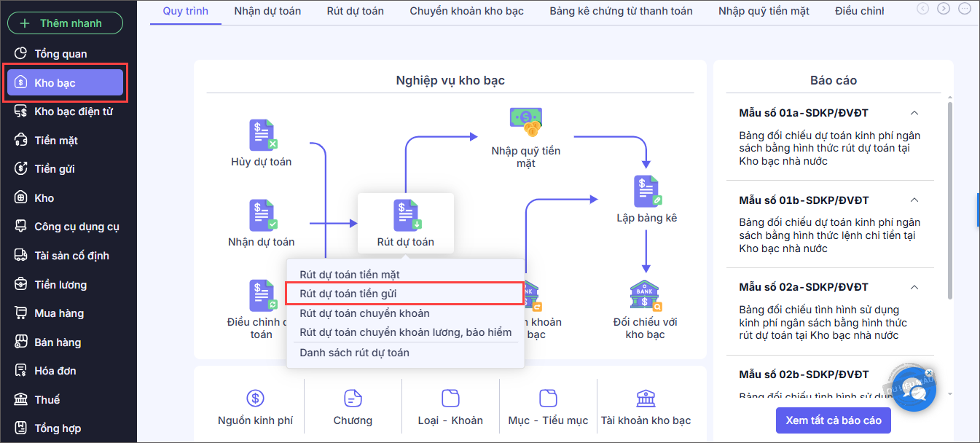Click the Chương category icon

tap(353, 398)
